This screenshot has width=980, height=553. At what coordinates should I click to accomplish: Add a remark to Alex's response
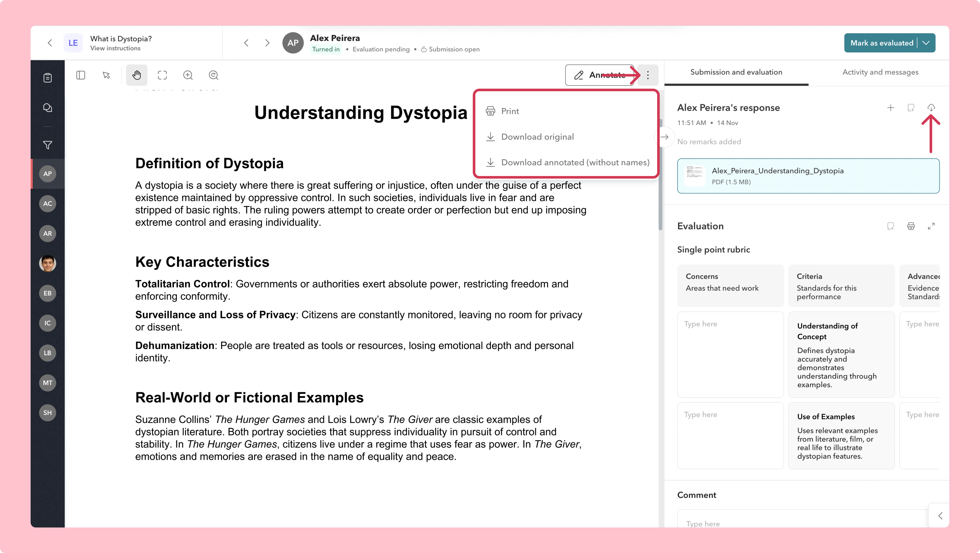911,108
